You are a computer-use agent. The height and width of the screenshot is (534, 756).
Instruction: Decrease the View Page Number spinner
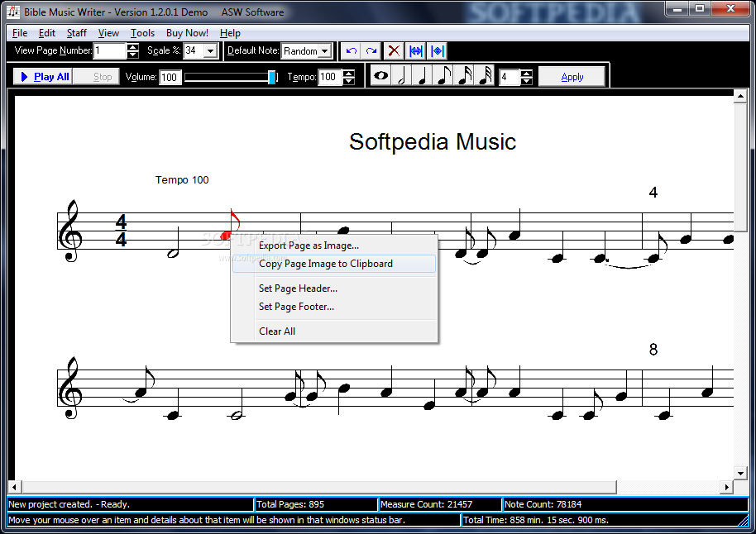(x=132, y=55)
